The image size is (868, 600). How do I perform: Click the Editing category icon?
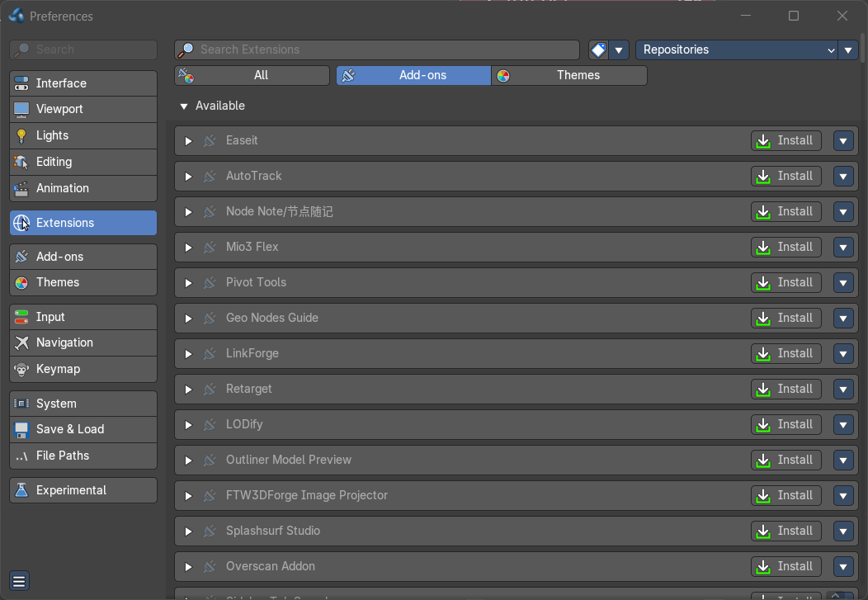tap(21, 163)
